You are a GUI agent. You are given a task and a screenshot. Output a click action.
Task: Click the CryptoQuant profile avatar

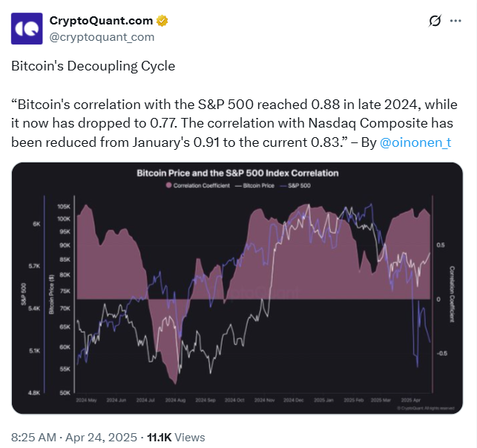pos(26,29)
